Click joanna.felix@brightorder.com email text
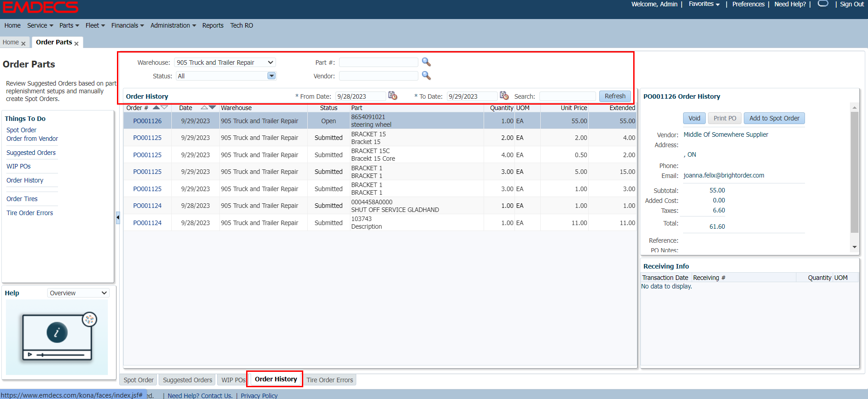 point(724,175)
